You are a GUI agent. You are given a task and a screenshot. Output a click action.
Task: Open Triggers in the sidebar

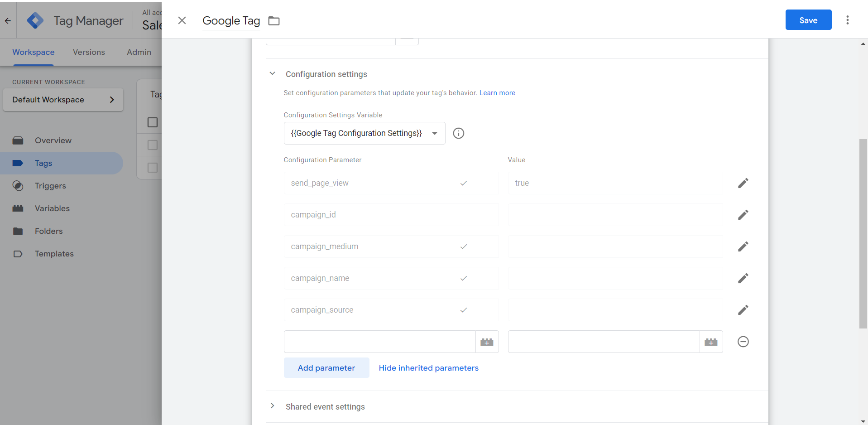(x=50, y=186)
